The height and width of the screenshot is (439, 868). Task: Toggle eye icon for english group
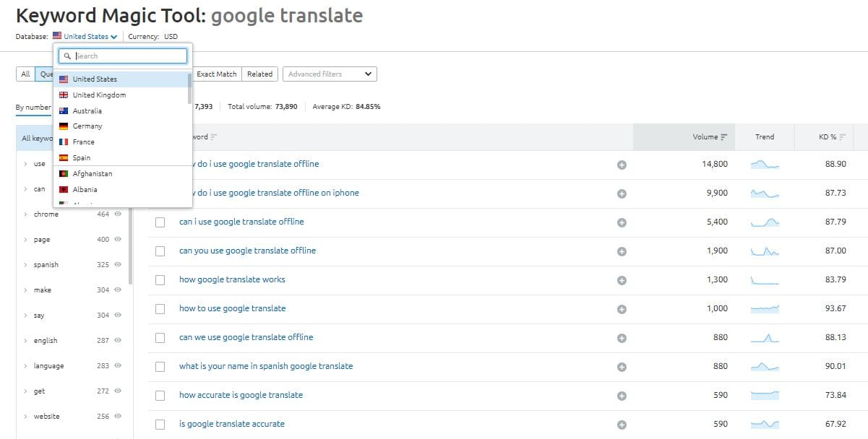pos(118,340)
